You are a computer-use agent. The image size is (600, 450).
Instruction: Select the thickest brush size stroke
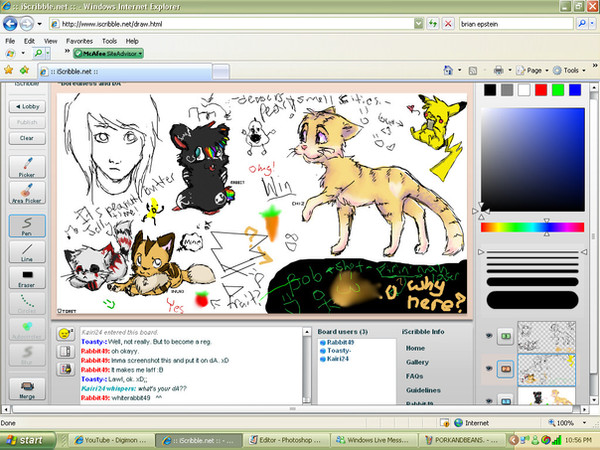pos(532,300)
